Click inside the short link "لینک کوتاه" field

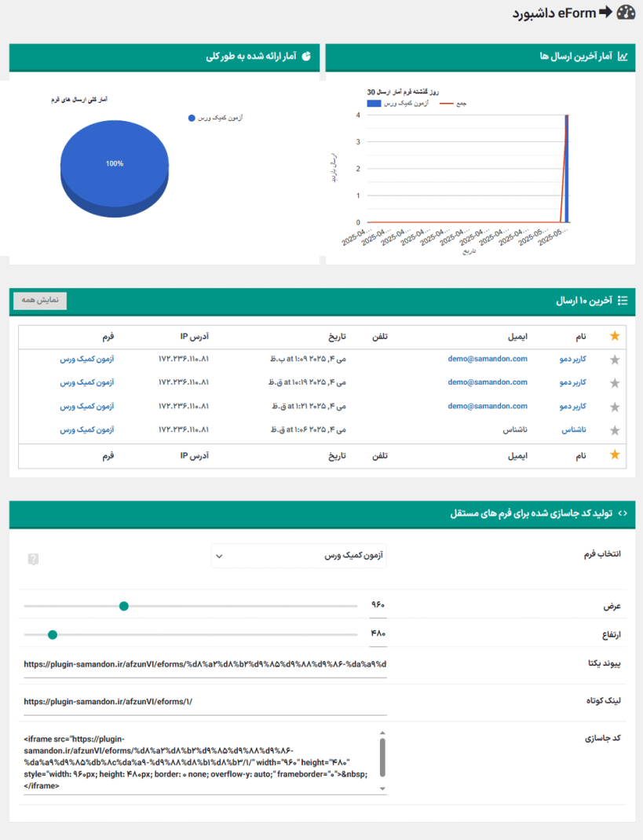(205, 702)
